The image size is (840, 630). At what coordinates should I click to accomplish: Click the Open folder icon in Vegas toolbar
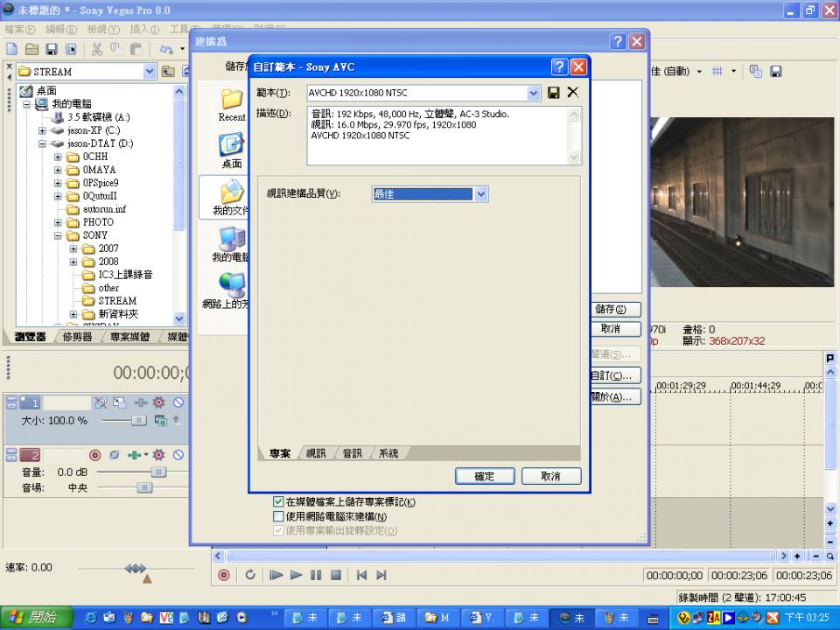32,49
